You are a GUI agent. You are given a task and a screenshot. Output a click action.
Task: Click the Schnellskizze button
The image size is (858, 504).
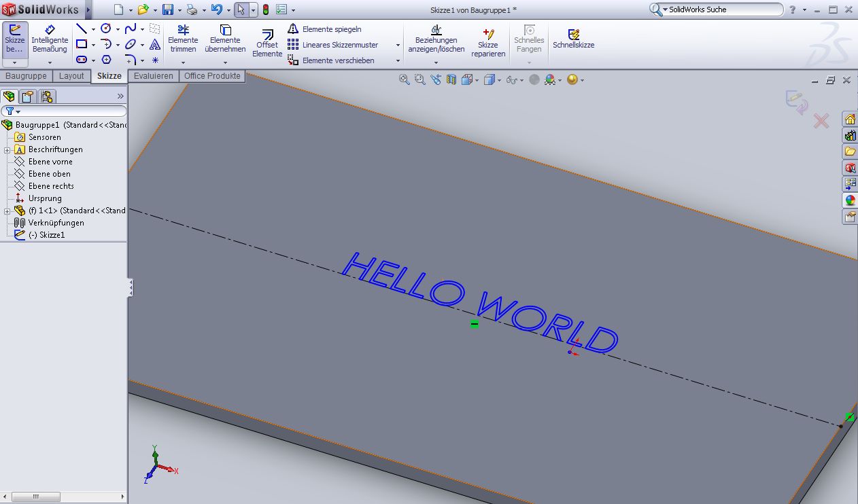point(574,39)
